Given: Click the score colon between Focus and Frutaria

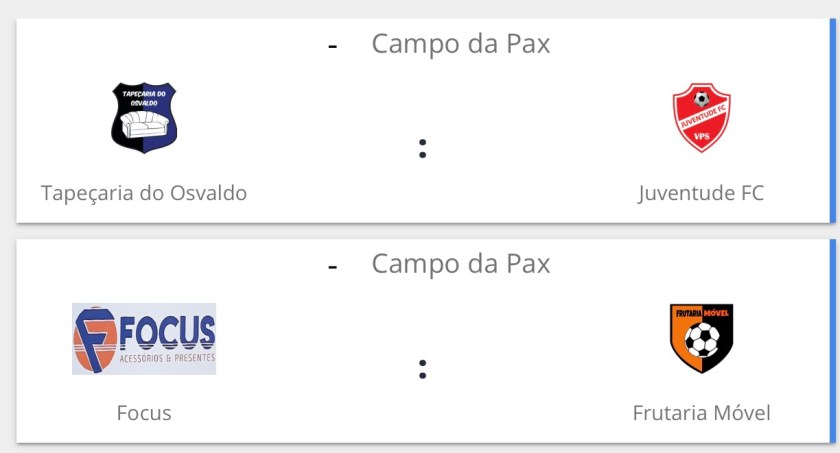Looking at the screenshot, I should click(423, 368).
